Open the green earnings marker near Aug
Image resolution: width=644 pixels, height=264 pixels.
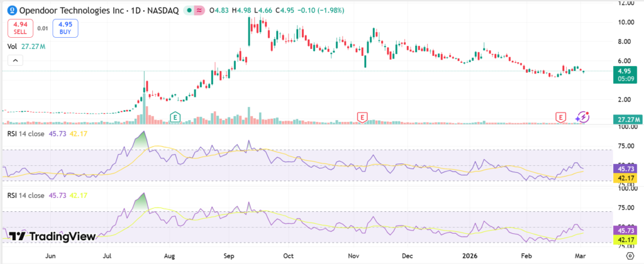click(x=175, y=118)
